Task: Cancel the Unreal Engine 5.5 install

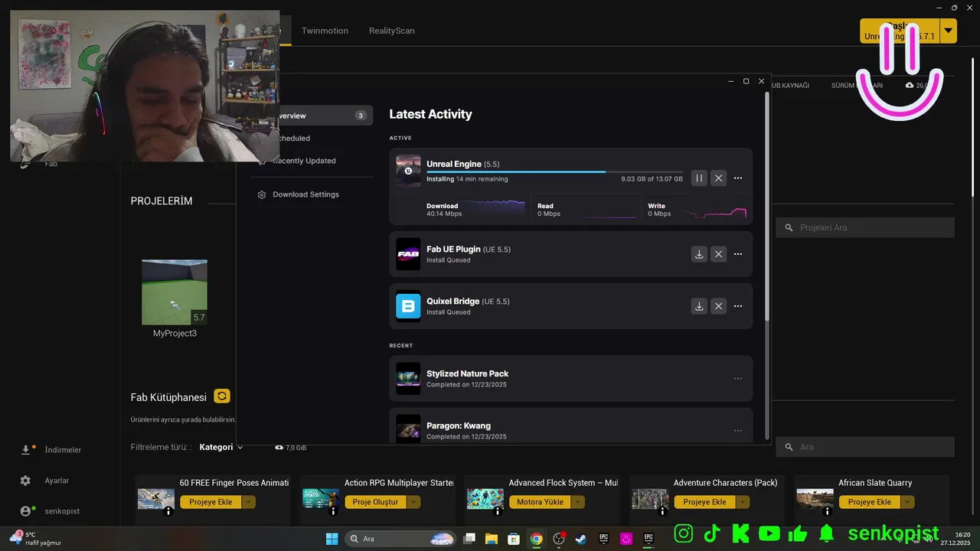Action: tap(718, 178)
